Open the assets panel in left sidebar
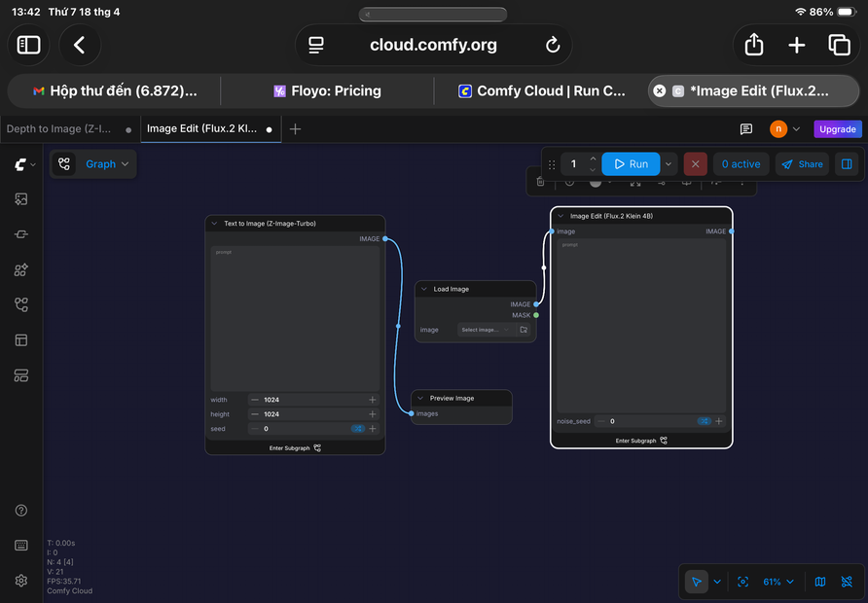Viewport: 868px width, 603px height. pyautogui.click(x=21, y=199)
